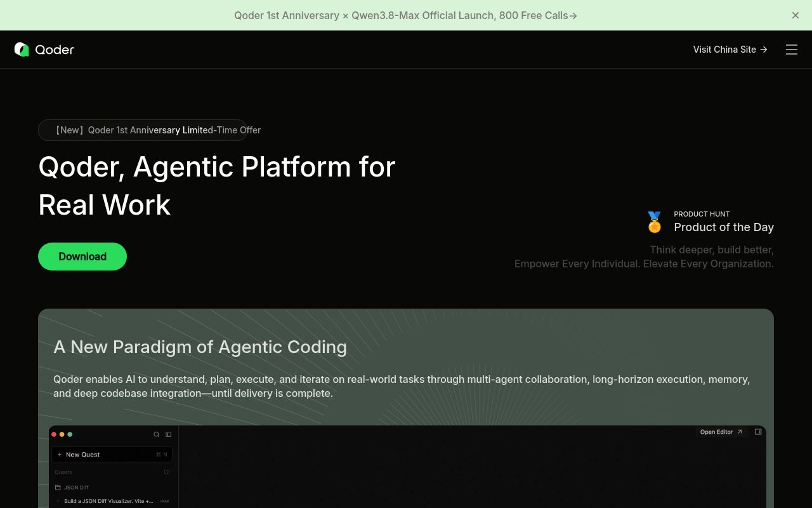
Task: Click the 'Think deeper, build better,' tagline
Action: click(712, 250)
